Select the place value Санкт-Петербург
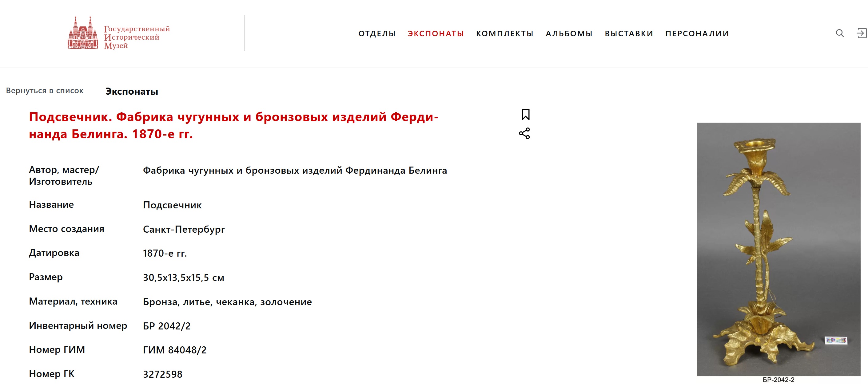 click(x=184, y=229)
